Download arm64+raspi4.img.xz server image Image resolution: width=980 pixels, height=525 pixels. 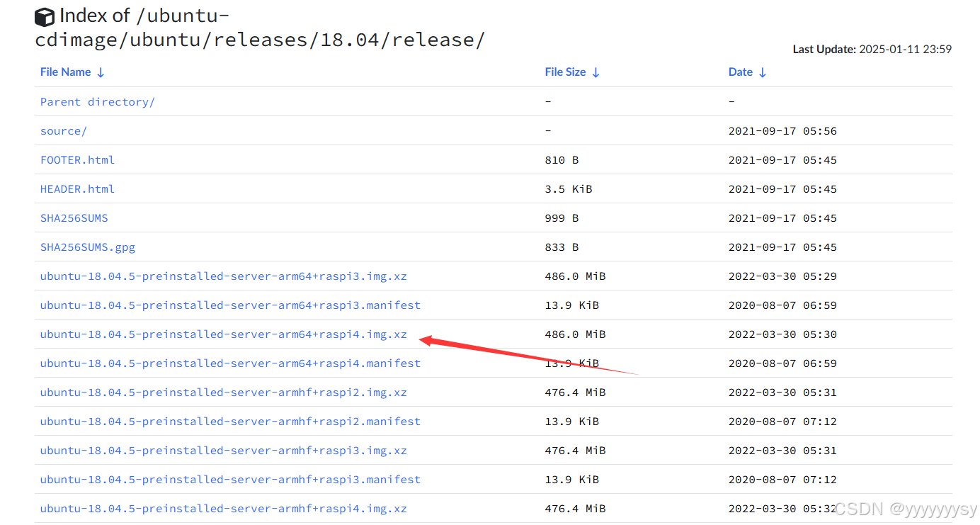click(224, 334)
